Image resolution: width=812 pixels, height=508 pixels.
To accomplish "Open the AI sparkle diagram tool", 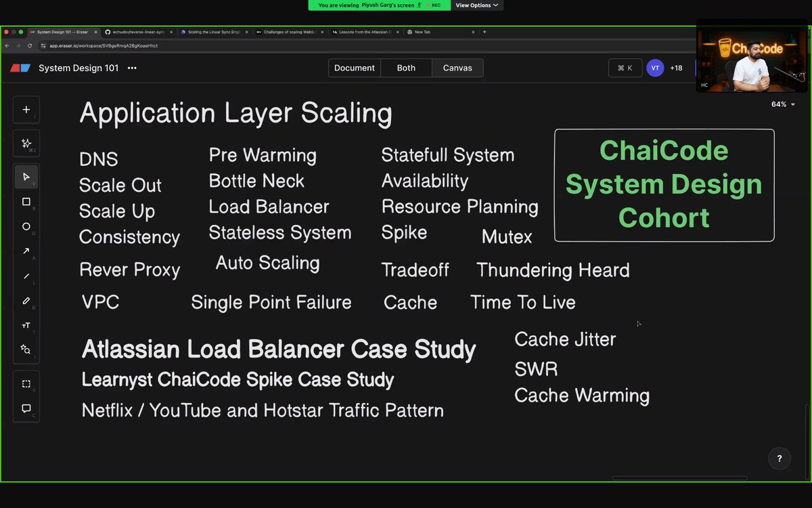I will pyautogui.click(x=26, y=143).
